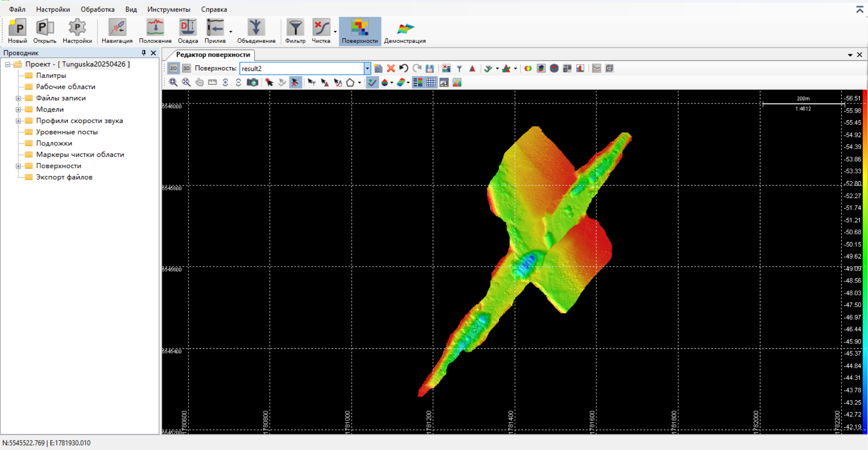Toggle the grid display button

431,82
